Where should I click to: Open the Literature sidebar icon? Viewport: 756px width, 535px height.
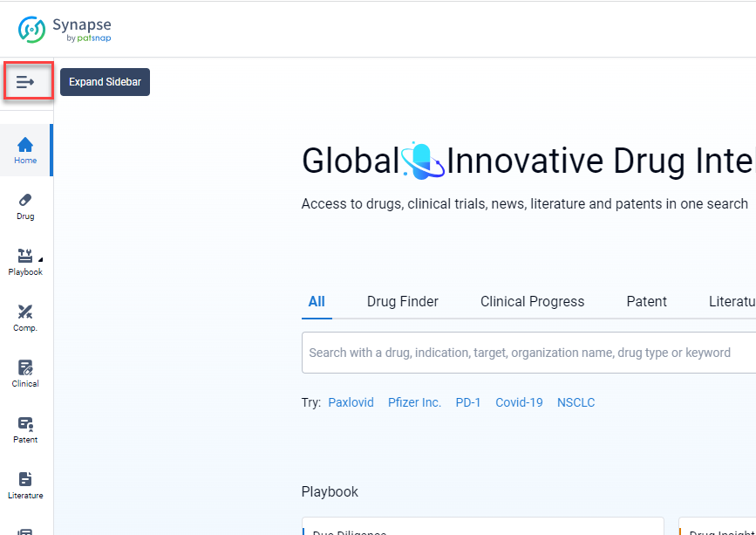coord(25,485)
